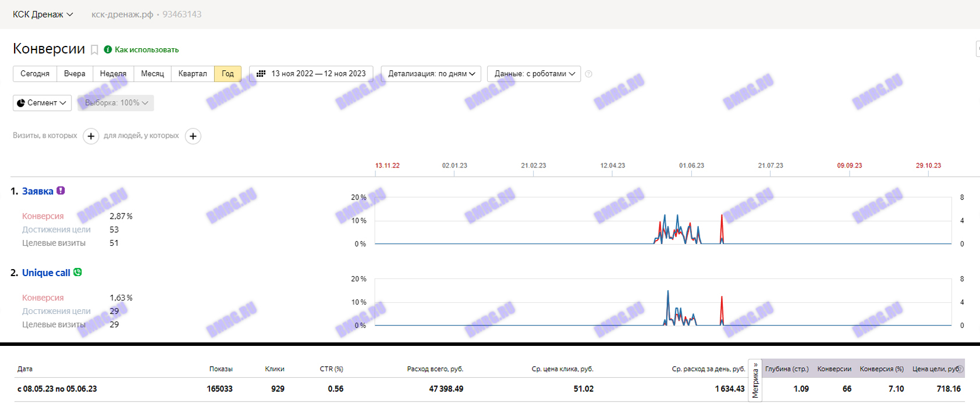Click the purple icon next to Заявка

(61, 191)
